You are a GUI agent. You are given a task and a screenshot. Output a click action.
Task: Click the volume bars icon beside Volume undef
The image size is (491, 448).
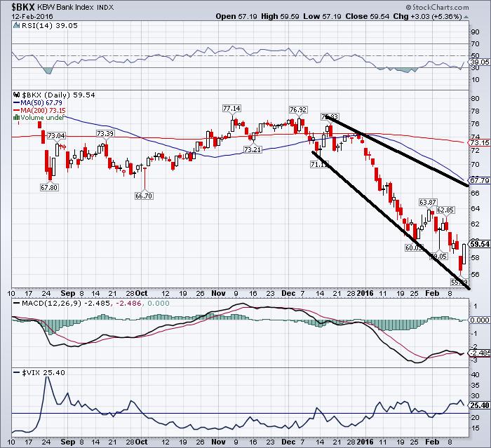coord(16,118)
